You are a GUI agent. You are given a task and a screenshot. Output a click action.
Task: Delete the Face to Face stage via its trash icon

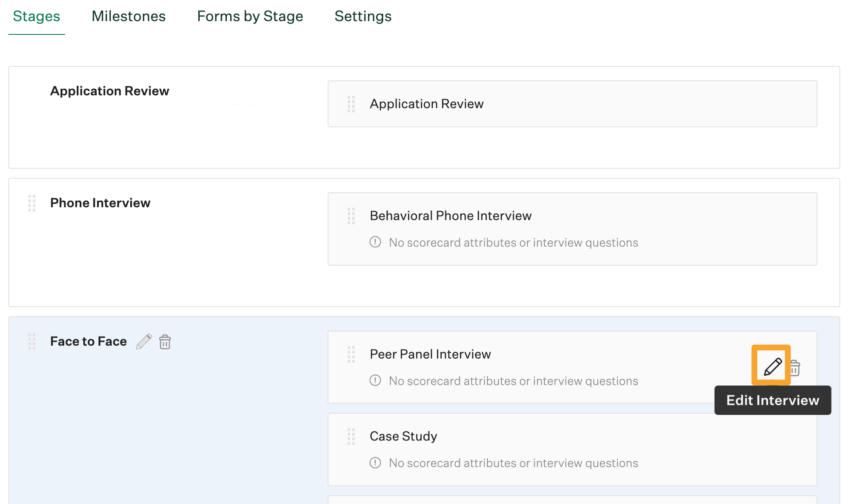[x=165, y=342]
